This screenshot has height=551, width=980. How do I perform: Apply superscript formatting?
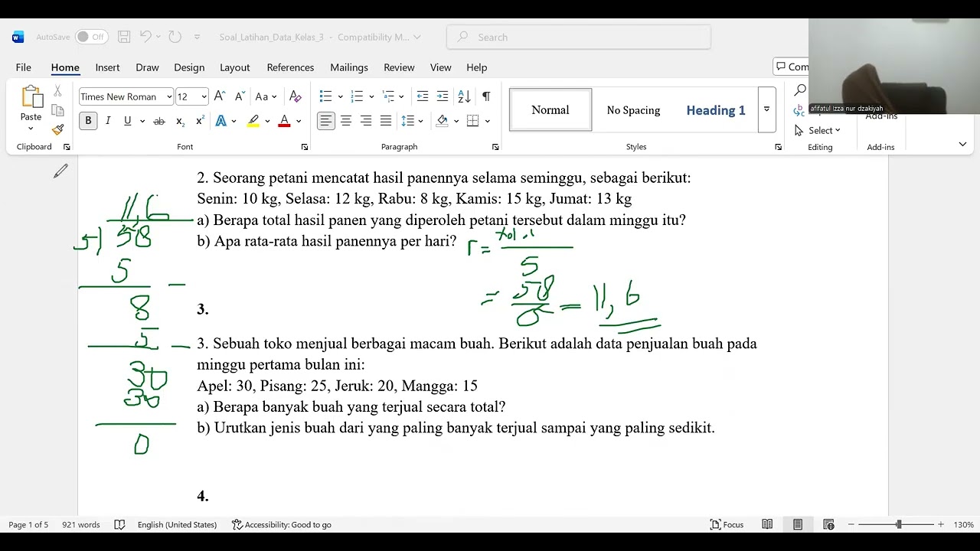click(x=200, y=121)
